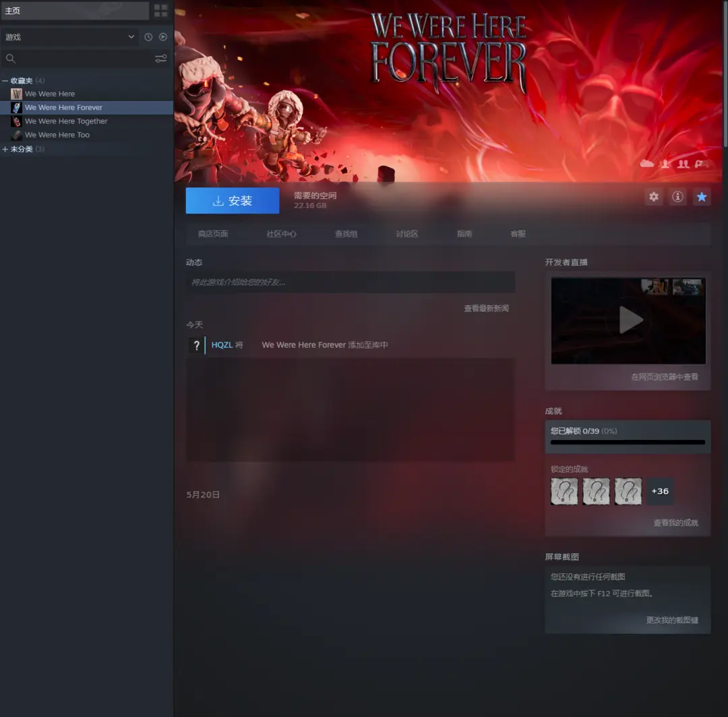
Task: Open the 查找组 tab
Action: click(346, 234)
